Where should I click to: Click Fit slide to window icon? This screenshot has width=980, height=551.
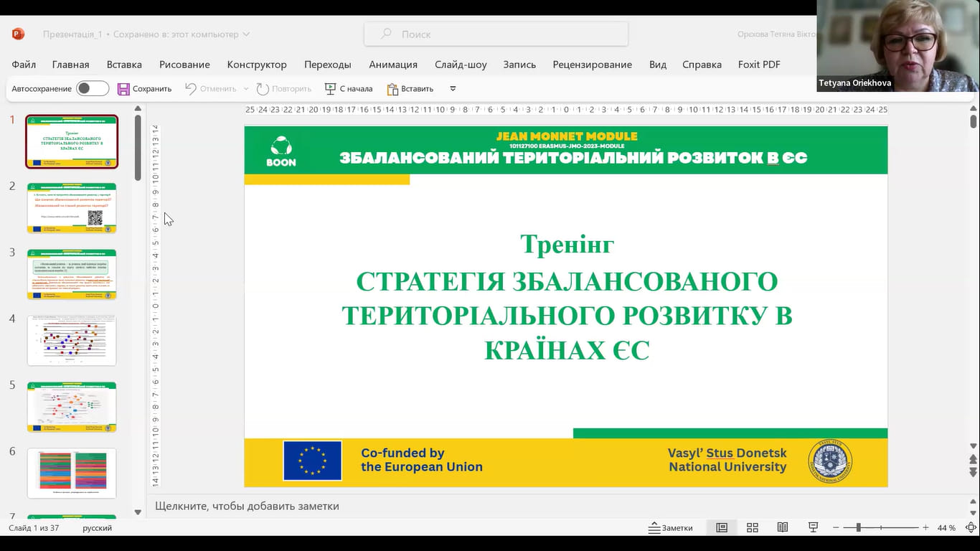[971, 528]
